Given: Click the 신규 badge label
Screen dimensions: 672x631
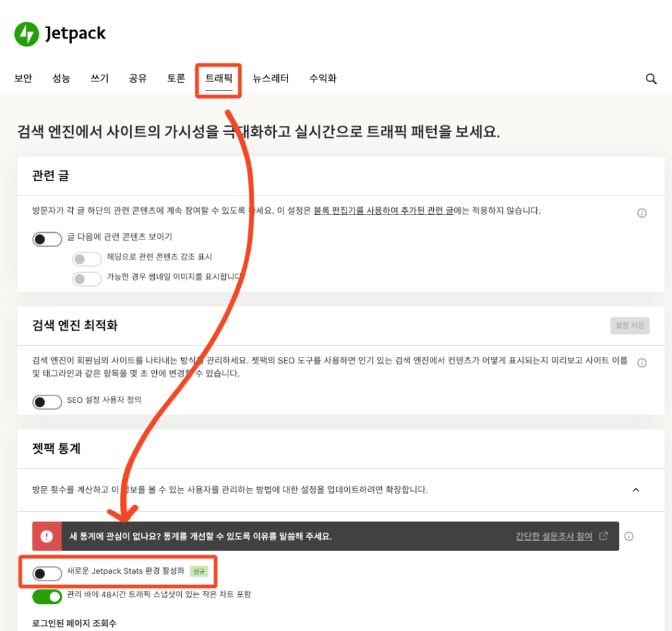Looking at the screenshot, I should 199,571.
